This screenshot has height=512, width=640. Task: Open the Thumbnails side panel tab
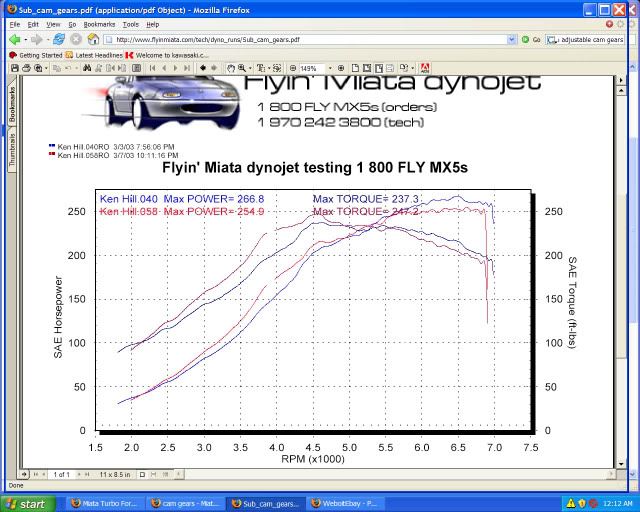point(12,150)
